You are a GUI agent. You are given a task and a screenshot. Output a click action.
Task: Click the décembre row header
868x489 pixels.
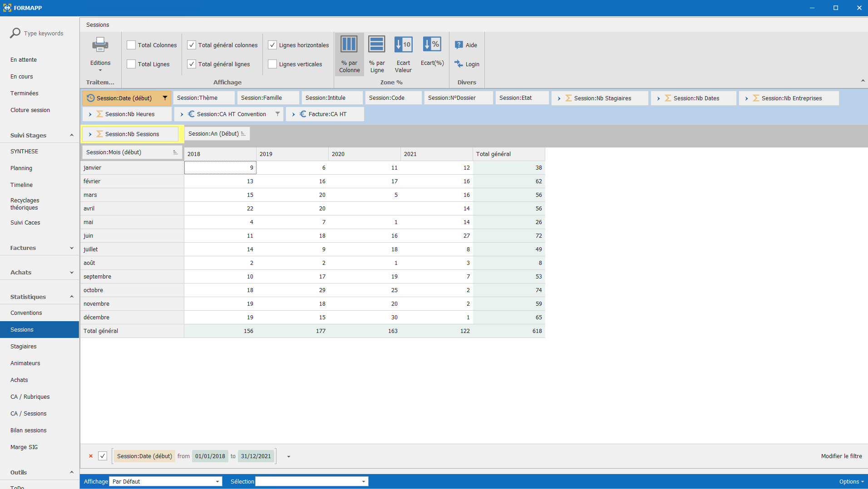[x=132, y=317]
